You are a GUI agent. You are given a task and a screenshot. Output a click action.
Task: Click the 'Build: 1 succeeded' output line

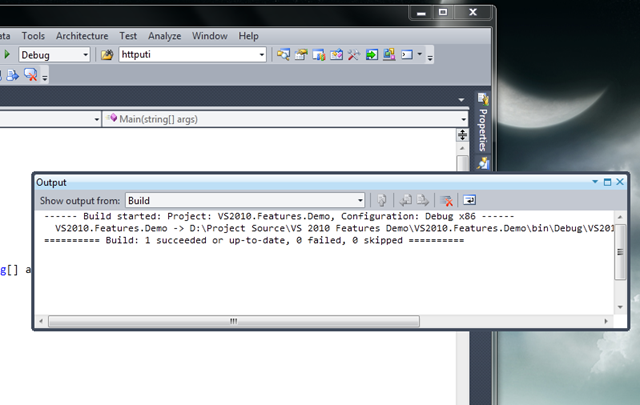(254, 240)
